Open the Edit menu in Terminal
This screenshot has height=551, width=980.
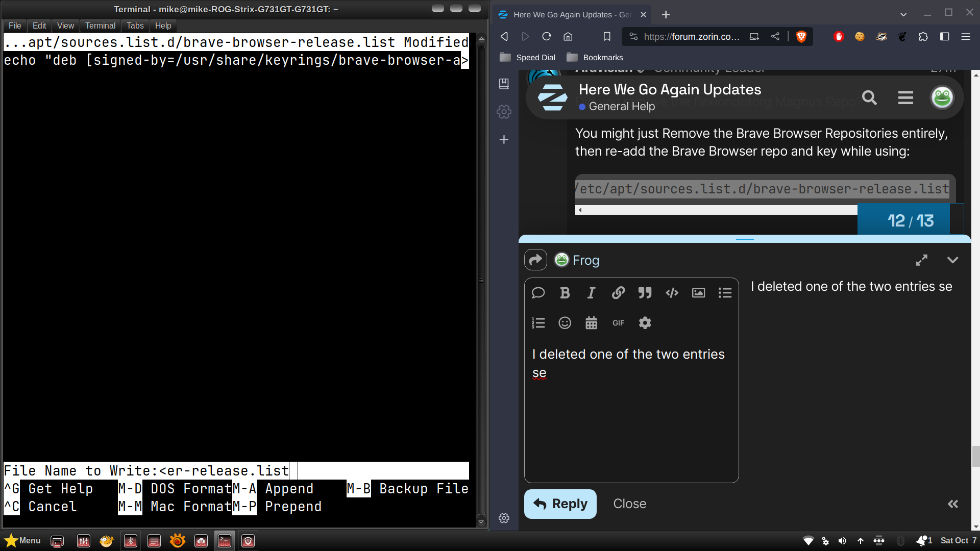tap(39, 26)
